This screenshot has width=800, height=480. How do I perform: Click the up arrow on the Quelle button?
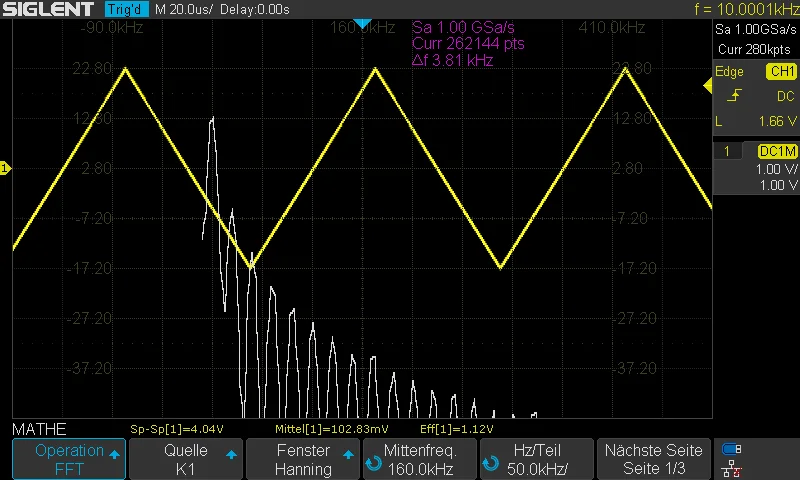(231, 454)
